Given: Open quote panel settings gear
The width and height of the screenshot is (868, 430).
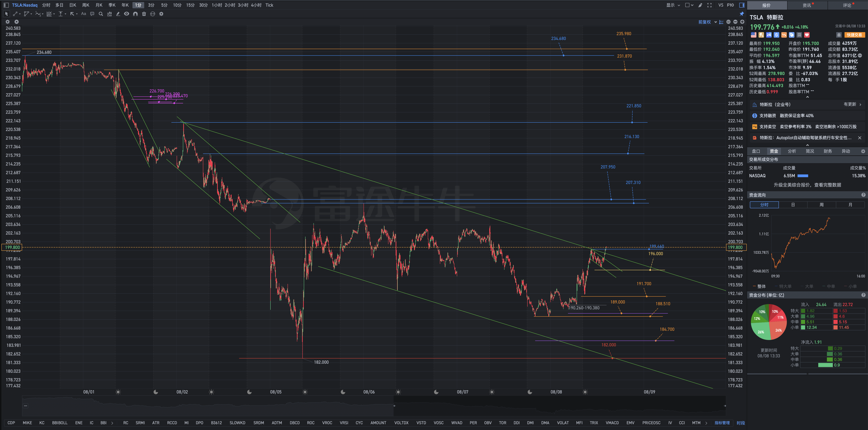Looking at the screenshot, I should click(x=863, y=151).
